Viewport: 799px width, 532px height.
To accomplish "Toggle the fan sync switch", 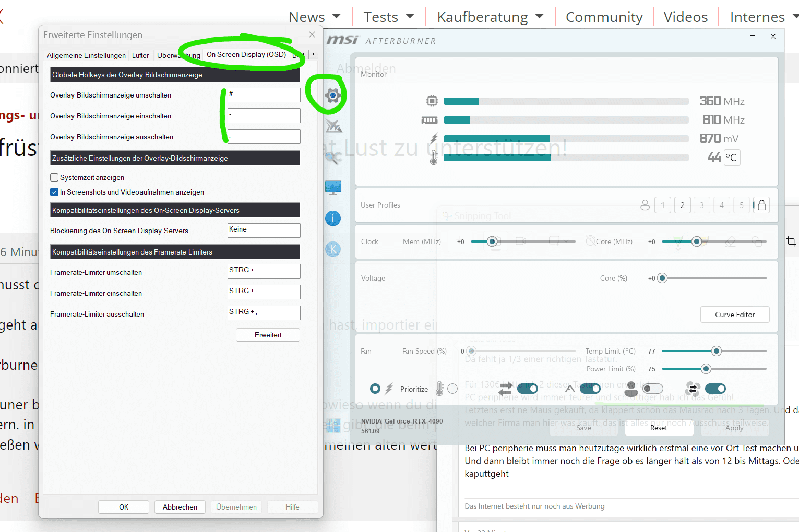I will pyautogui.click(x=715, y=389).
